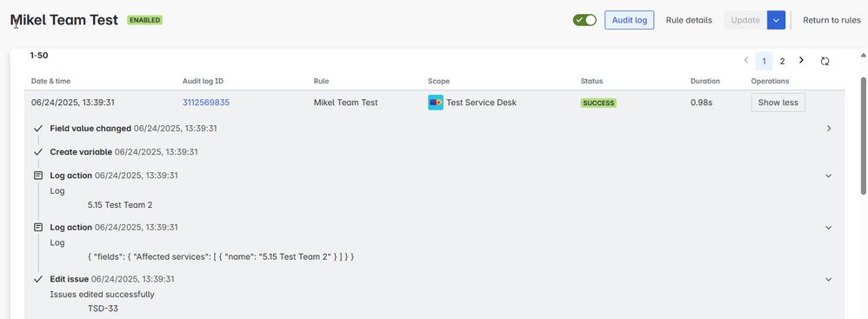Click Date & time column header
The height and width of the screenshot is (319, 868).
[51, 81]
